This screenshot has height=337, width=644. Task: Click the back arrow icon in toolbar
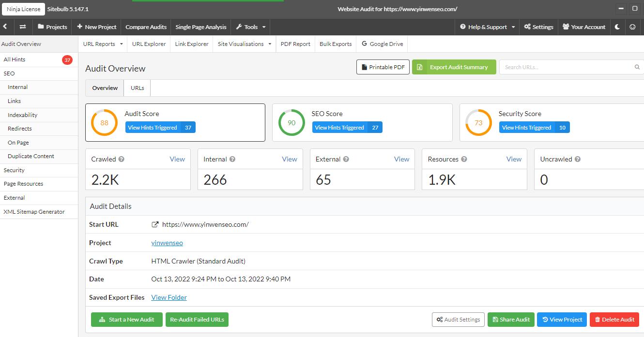5,27
